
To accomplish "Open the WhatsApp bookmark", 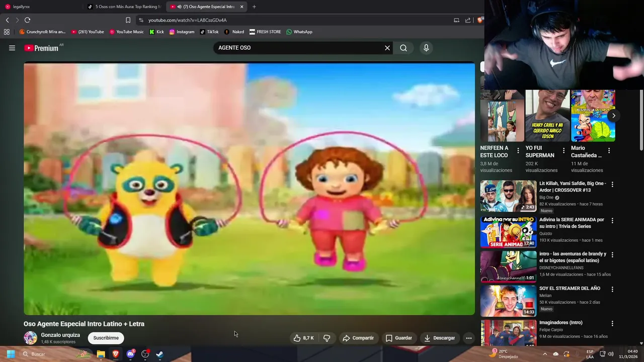I will pyautogui.click(x=299, y=32).
